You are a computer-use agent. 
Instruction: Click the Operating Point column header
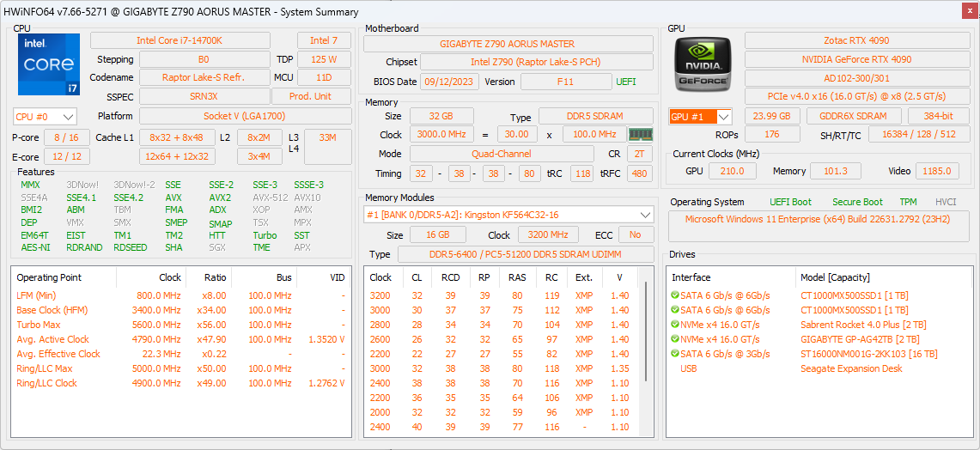pos(49,277)
